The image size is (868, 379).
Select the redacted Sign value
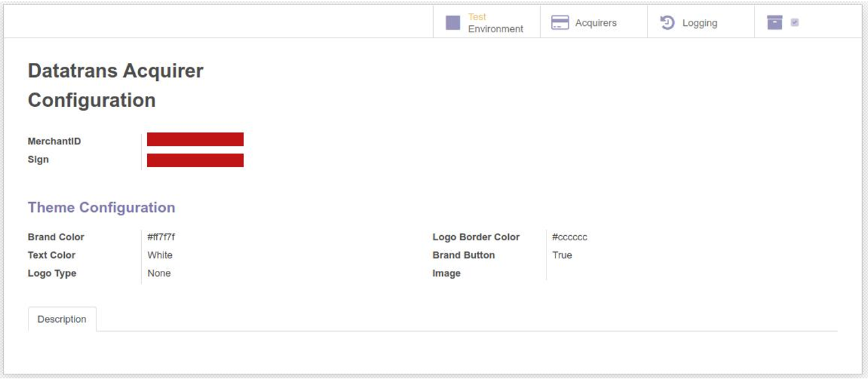(195, 160)
